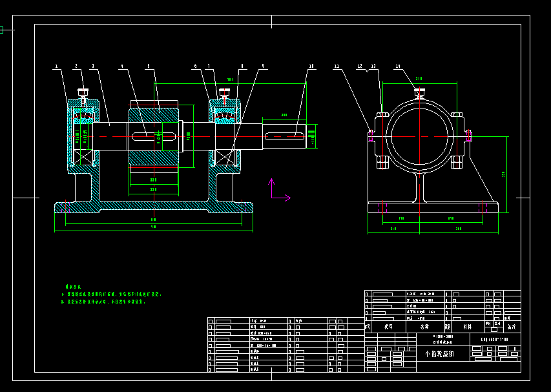Pick the lower-left hex nut in the side view

[382, 162]
